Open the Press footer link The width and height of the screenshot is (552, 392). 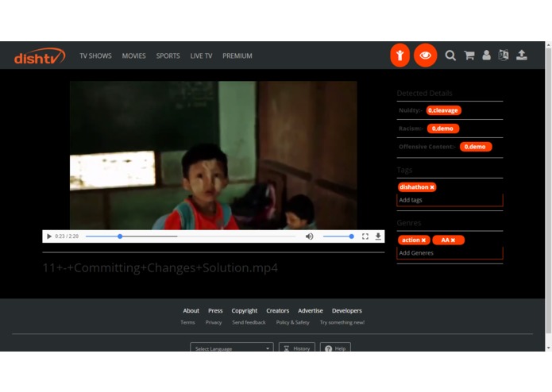(x=215, y=311)
